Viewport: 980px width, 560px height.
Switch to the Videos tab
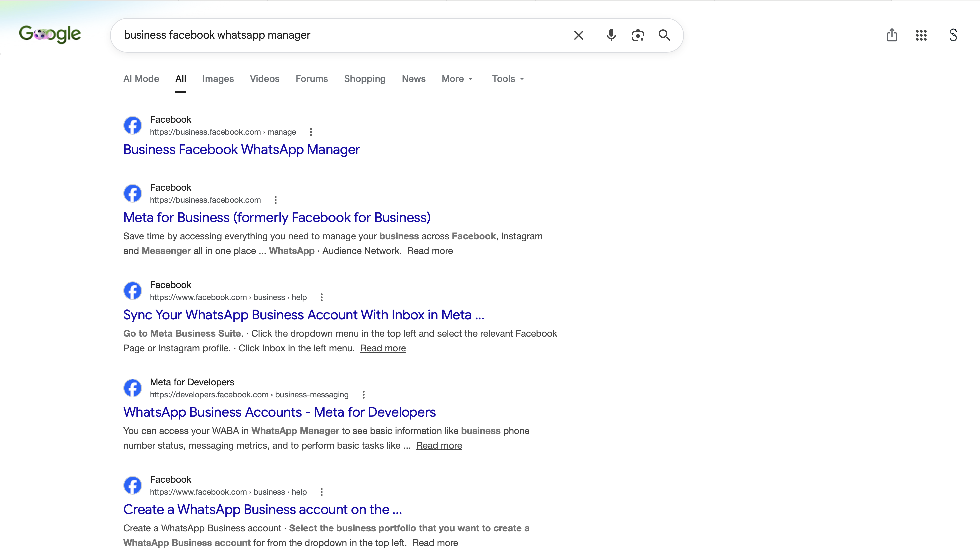(x=265, y=78)
